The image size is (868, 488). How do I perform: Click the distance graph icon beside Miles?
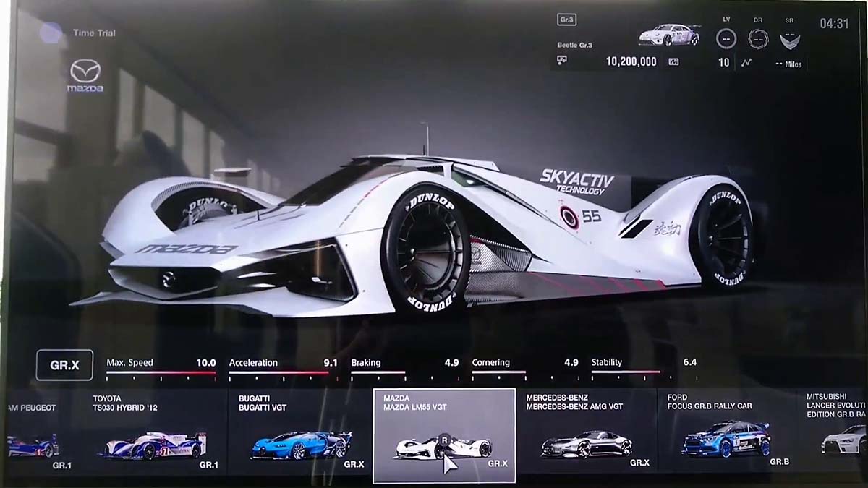click(746, 63)
